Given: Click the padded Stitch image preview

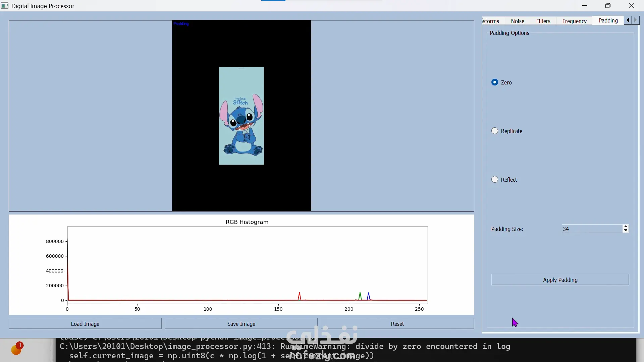Looking at the screenshot, I should click(241, 116).
